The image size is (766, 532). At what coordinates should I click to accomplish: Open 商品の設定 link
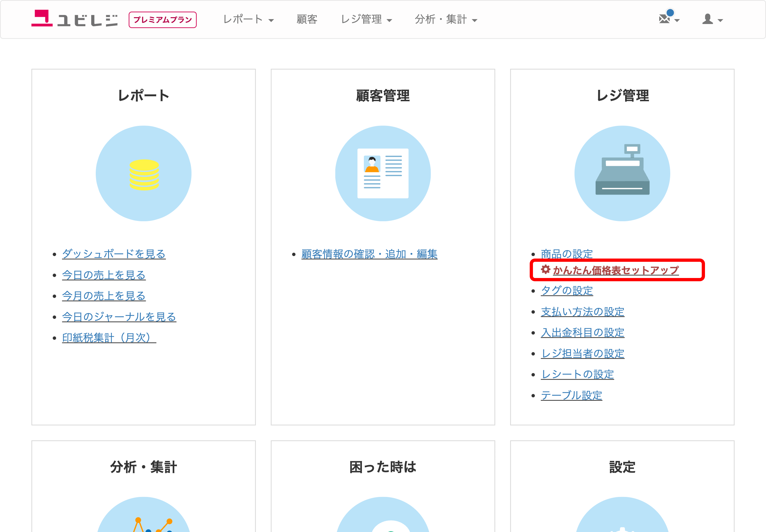(x=567, y=254)
